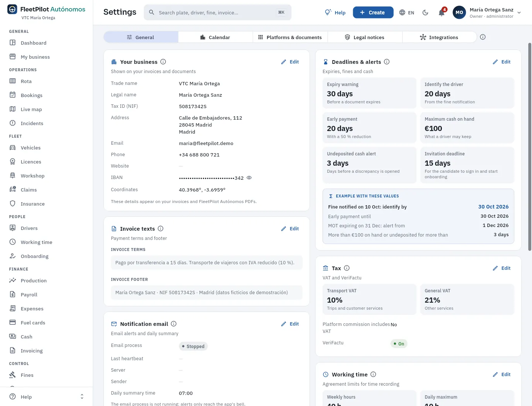The image size is (532, 406).
Task: Switch to the Calendar tab
Action: [215, 37]
